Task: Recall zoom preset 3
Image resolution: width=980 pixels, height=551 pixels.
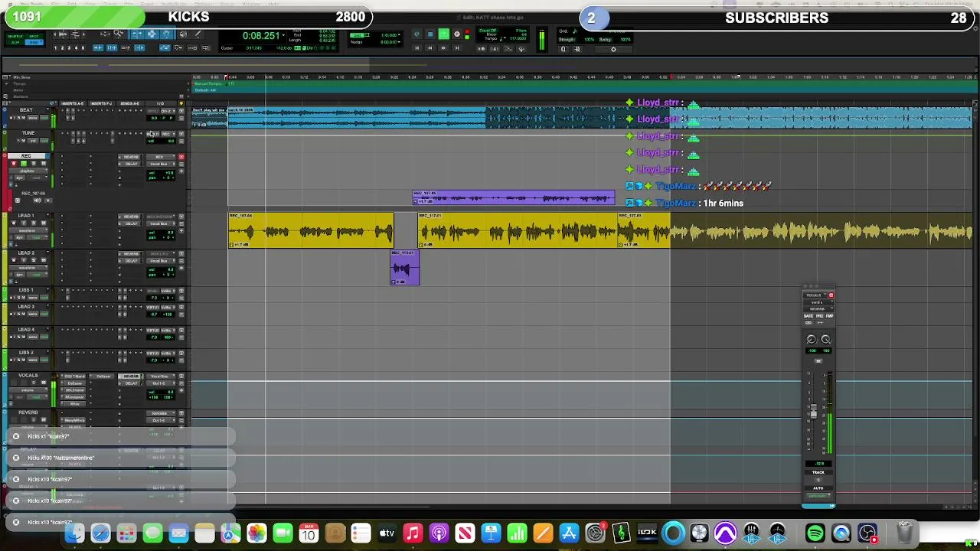Action: point(69,47)
